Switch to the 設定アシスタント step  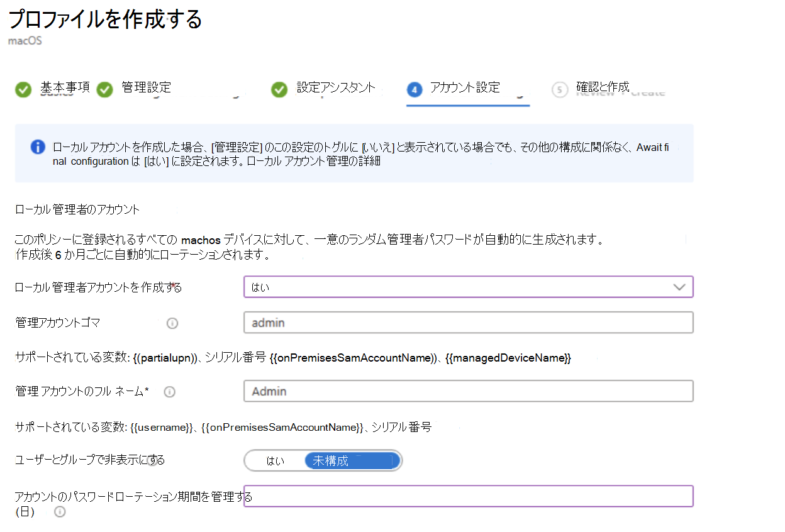tap(336, 87)
